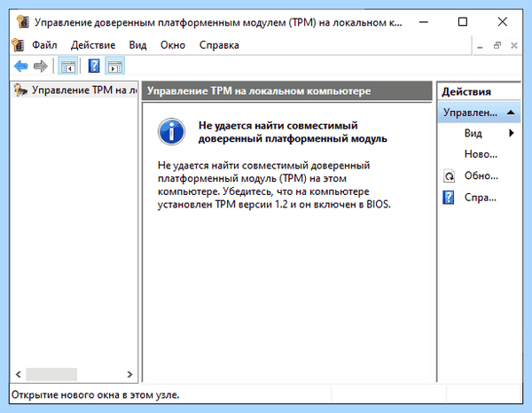This screenshot has height=413, width=532.
Task: Click the right scroll arrow in tree pane
Action: (x=129, y=374)
